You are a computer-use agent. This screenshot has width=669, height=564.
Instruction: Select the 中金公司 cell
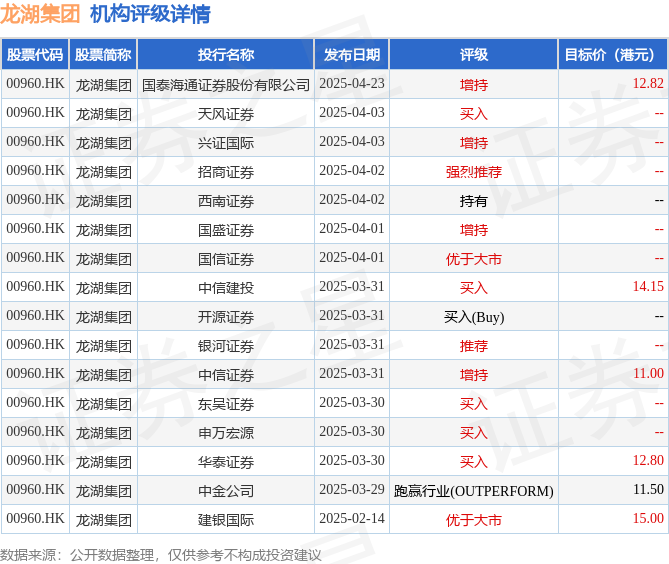point(226,491)
